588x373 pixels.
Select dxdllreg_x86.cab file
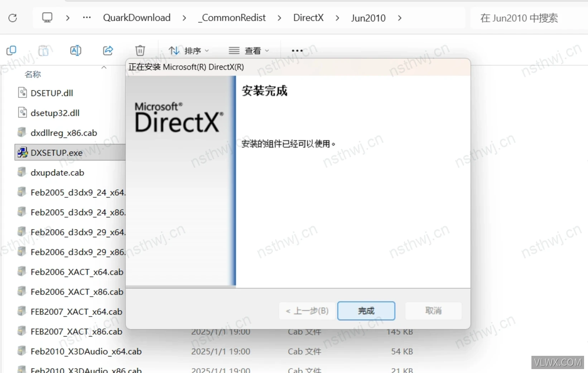click(64, 133)
